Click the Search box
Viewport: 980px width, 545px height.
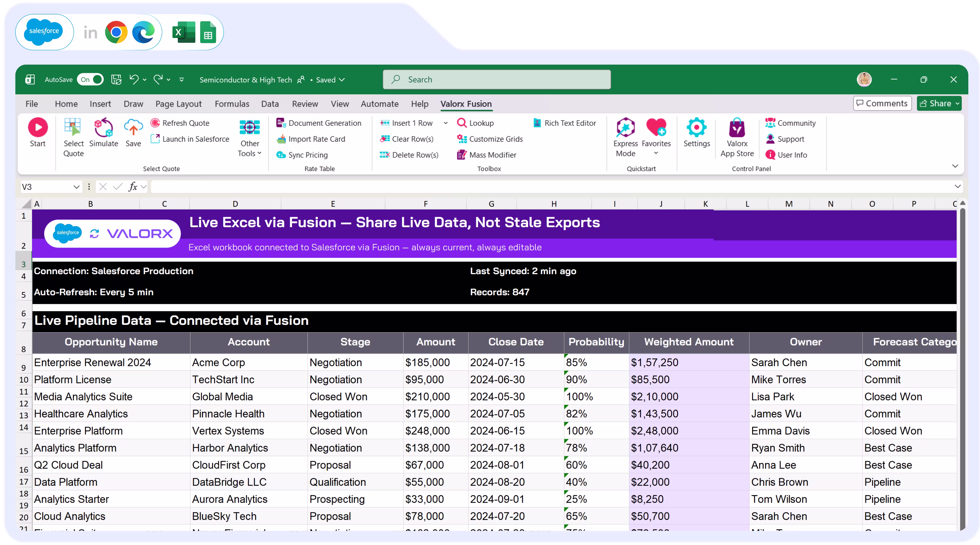coord(497,80)
